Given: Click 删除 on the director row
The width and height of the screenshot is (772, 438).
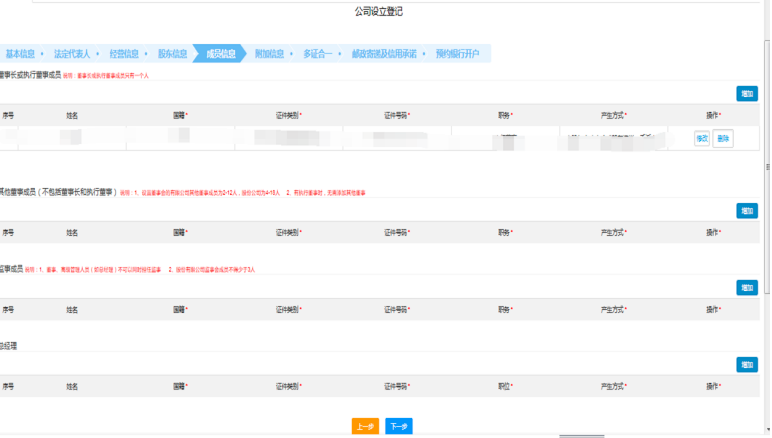Looking at the screenshot, I should click(x=723, y=138).
